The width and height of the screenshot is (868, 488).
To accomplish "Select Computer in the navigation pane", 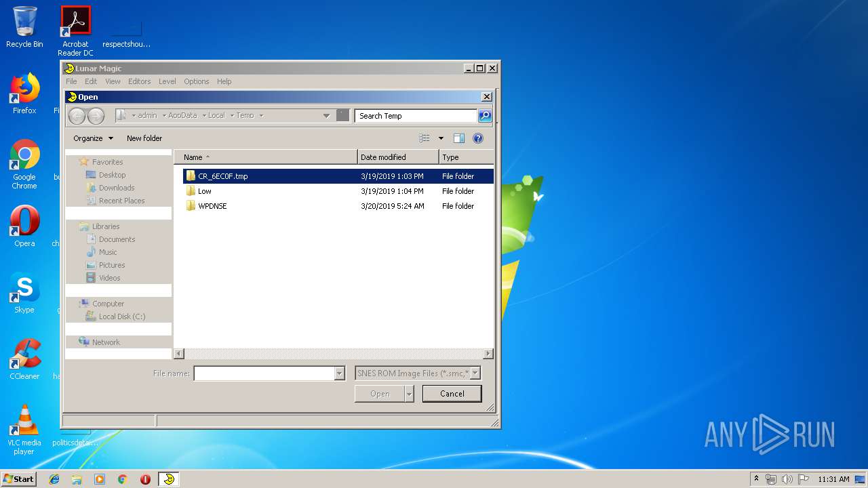I will click(x=108, y=304).
